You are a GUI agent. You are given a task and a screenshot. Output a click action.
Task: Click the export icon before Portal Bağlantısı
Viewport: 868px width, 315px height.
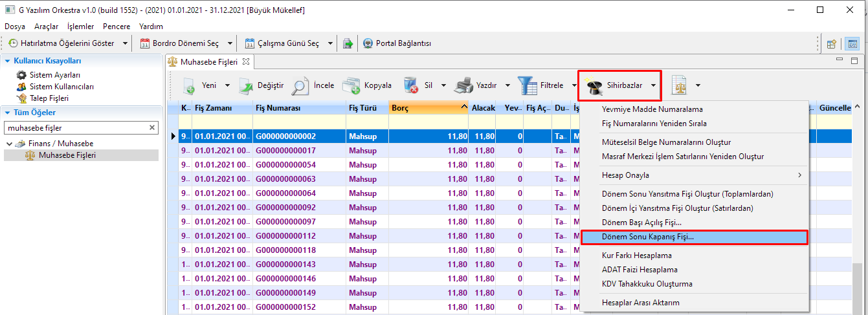[x=348, y=43]
